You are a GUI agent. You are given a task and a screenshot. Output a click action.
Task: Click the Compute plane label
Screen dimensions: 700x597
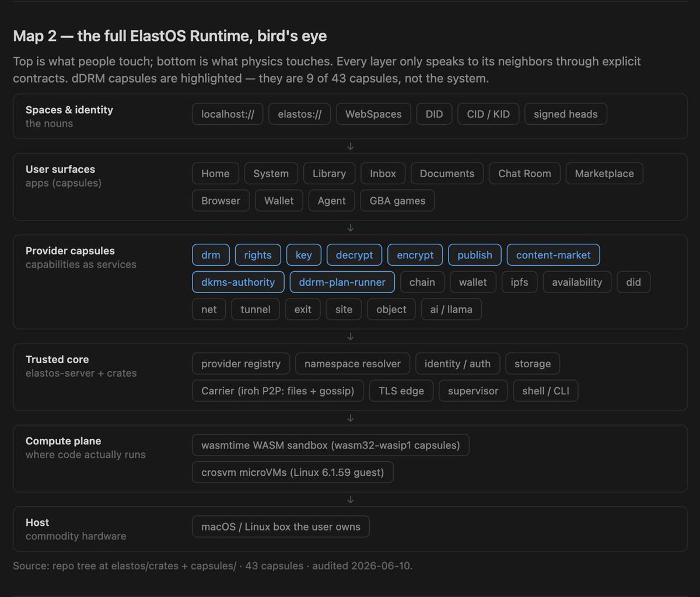click(x=63, y=441)
